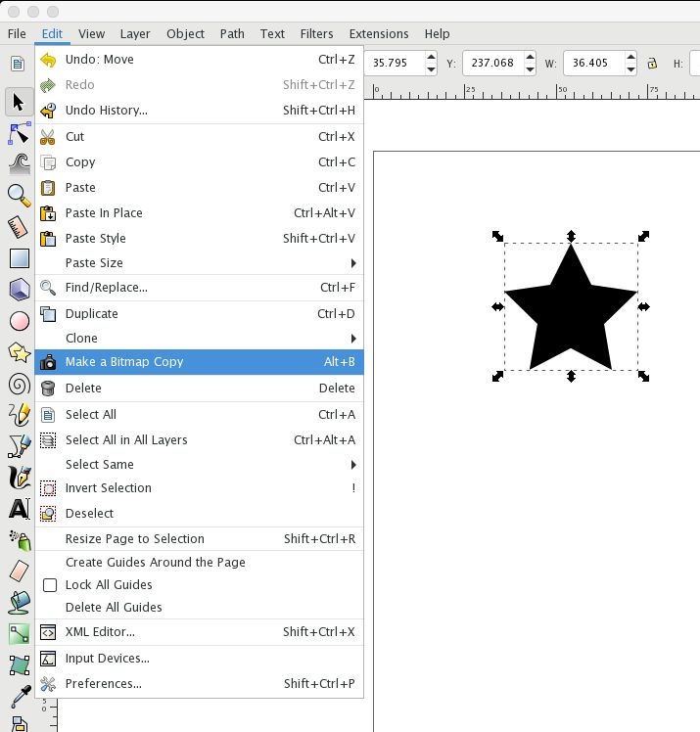This screenshot has width=700, height=732.
Task: Choose Copy from the Edit menu
Action: (x=200, y=162)
